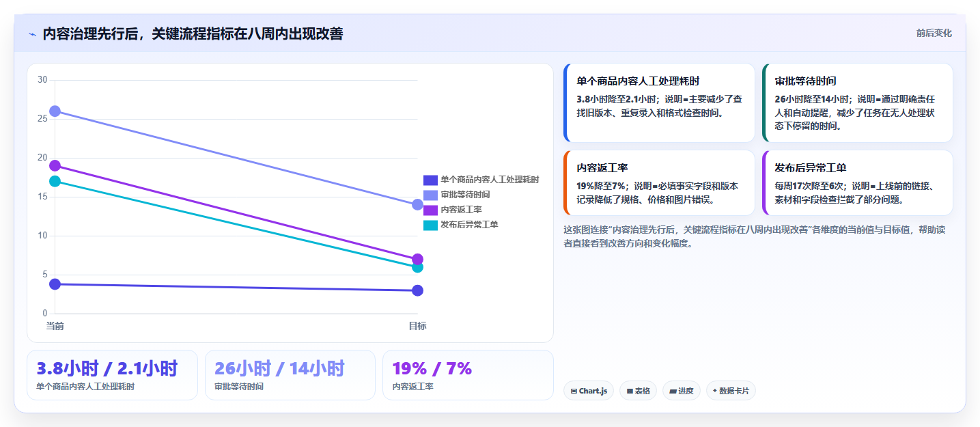Click the 审批等待时间 target point at 14
Image resolution: width=980 pixels, height=427 pixels.
(418, 204)
